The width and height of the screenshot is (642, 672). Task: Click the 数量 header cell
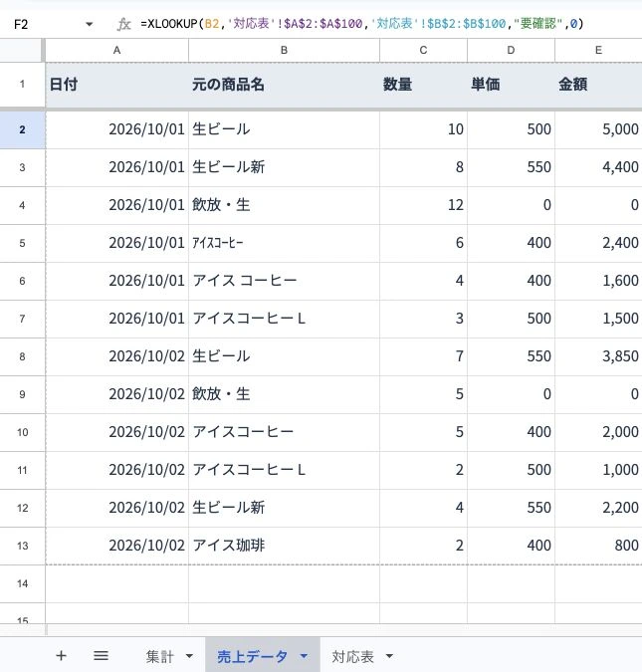click(423, 85)
